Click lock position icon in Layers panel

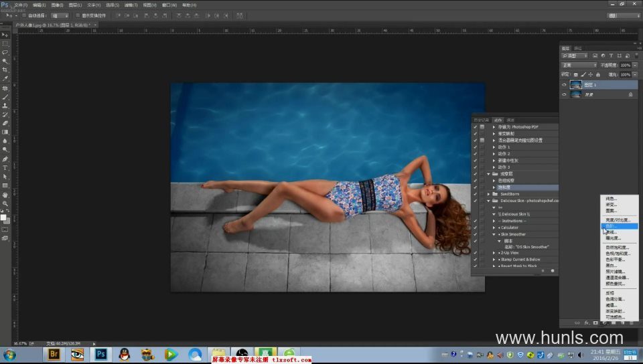point(591,74)
